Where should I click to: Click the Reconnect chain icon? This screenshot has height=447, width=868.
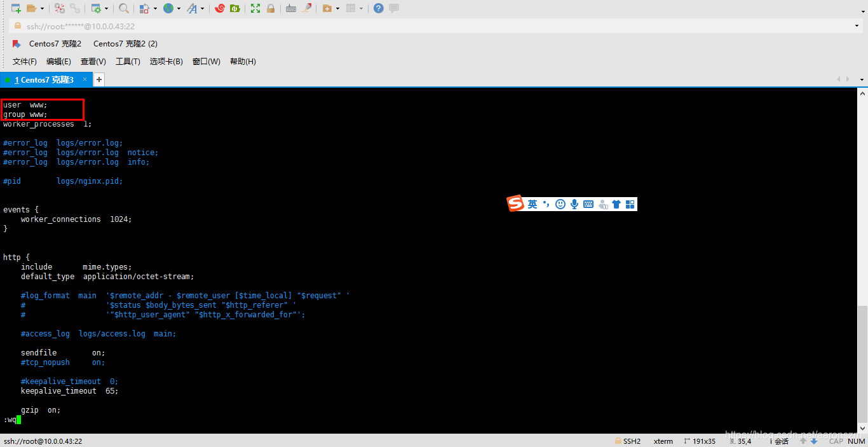click(x=75, y=8)
